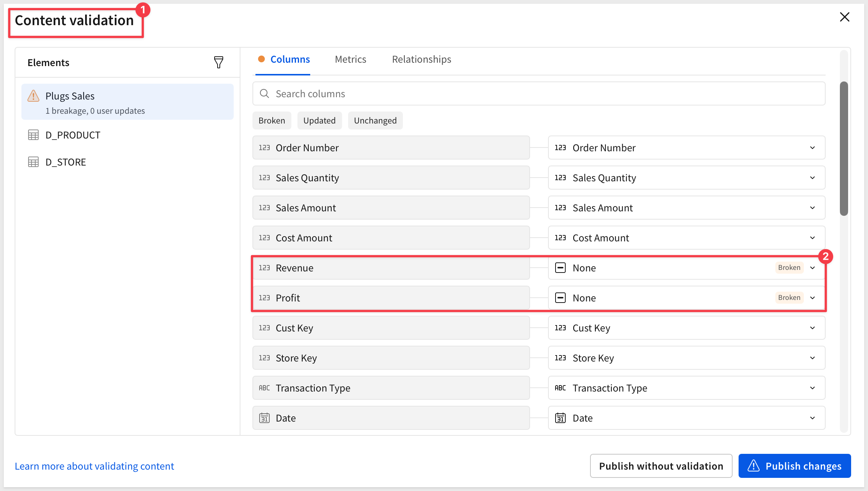Viewport: 868px width, 491px height.
Task: Click the search magnifier icon in columns field
Action: (x=264, y=93)
